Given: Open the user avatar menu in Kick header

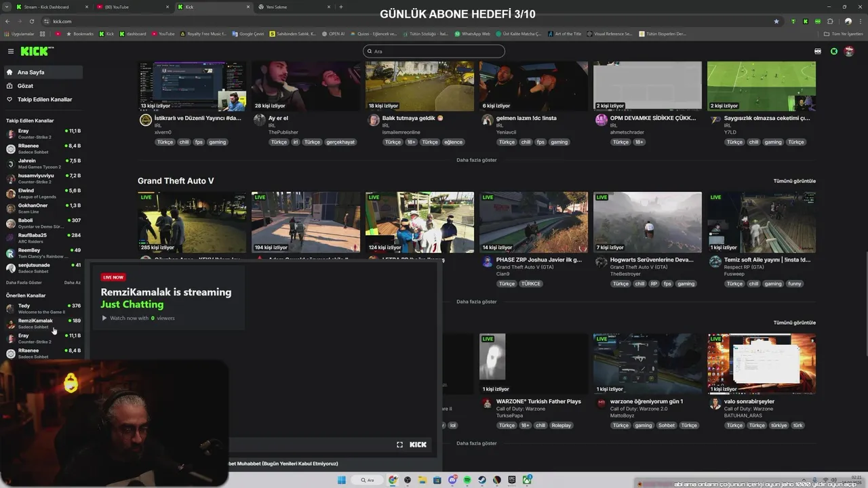Looking at the screenshot, I should coord(848,52).
